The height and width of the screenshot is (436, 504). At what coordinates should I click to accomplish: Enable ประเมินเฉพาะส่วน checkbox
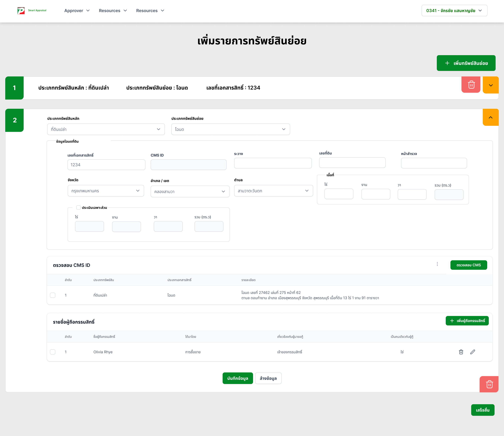click(78, 208)
